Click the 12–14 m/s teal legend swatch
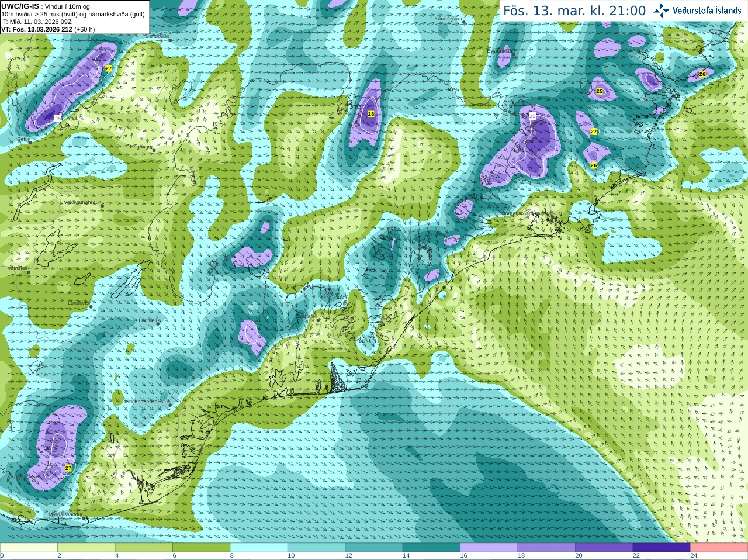Screen dimensions: 748x560 point(374,548)
